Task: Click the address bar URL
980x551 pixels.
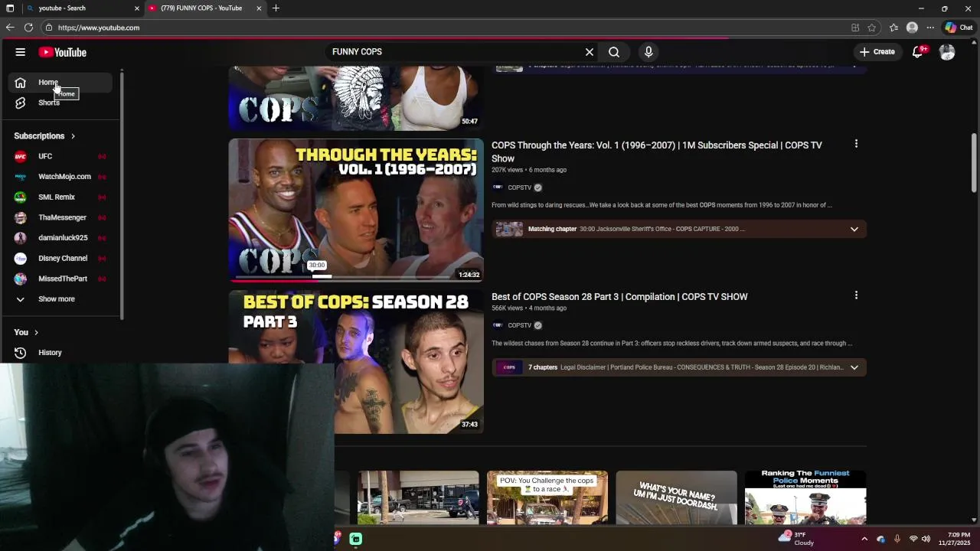Action: 99,28
